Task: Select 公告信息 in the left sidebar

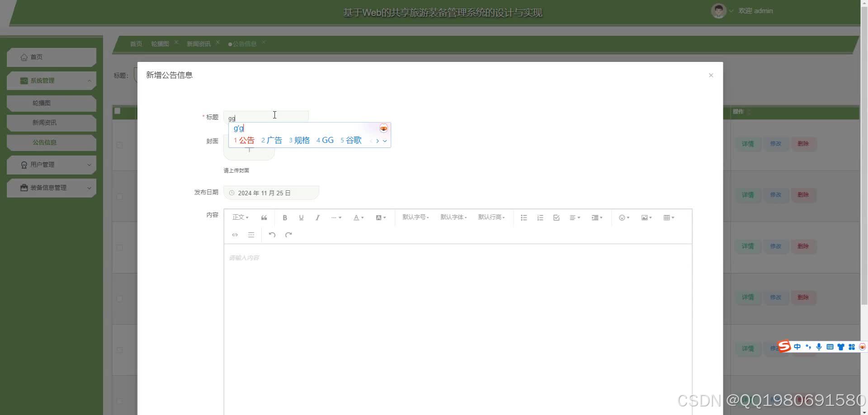Action: point(52,142)
